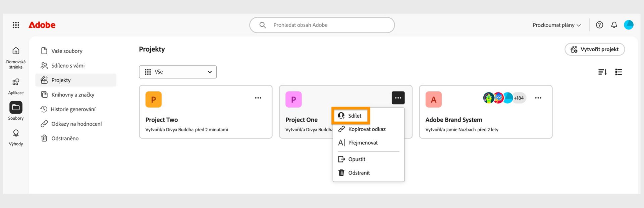Viewport: 644px width, 208px height.
Task: Open the user profile avatar
Action: click(629, 25)
